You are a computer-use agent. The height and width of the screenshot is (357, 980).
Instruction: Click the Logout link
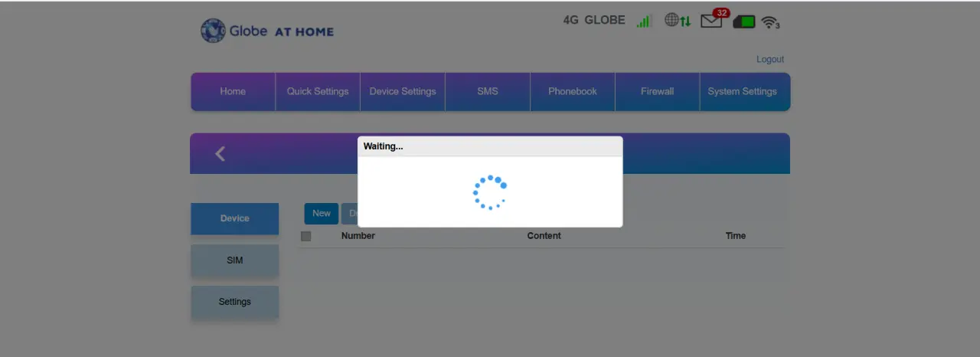coord(770,59)
